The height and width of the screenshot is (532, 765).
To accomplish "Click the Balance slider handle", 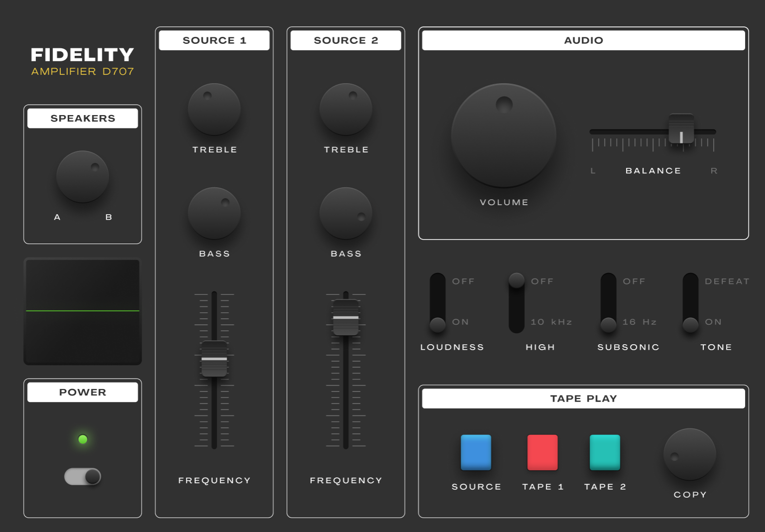I will (x=681, y=129).
